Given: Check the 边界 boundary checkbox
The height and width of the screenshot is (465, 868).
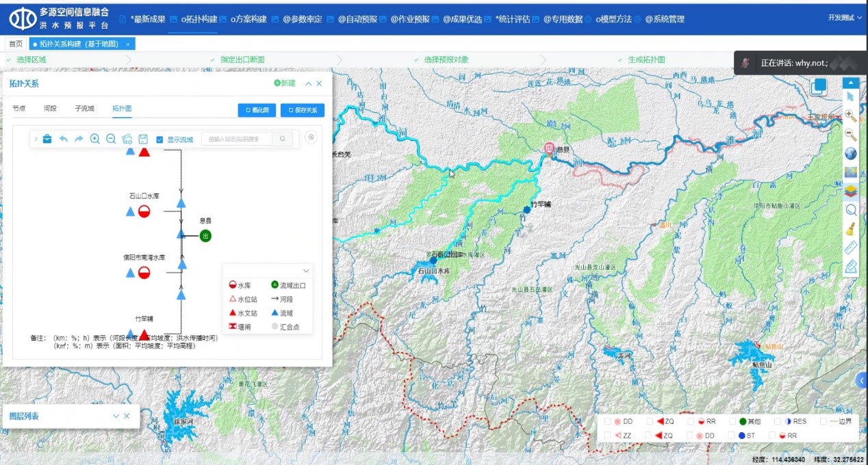Looking at the screenshot, I should [824, 421].
